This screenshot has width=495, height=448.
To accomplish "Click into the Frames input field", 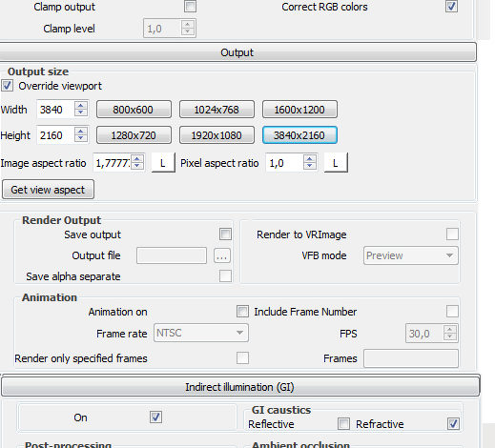I will coord(411,358).
